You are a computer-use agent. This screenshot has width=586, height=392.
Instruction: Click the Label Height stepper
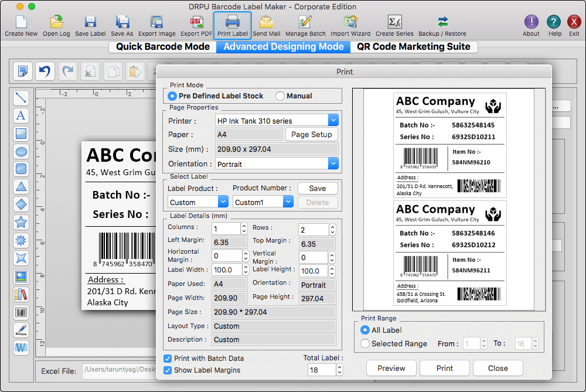tap(332, 271)
